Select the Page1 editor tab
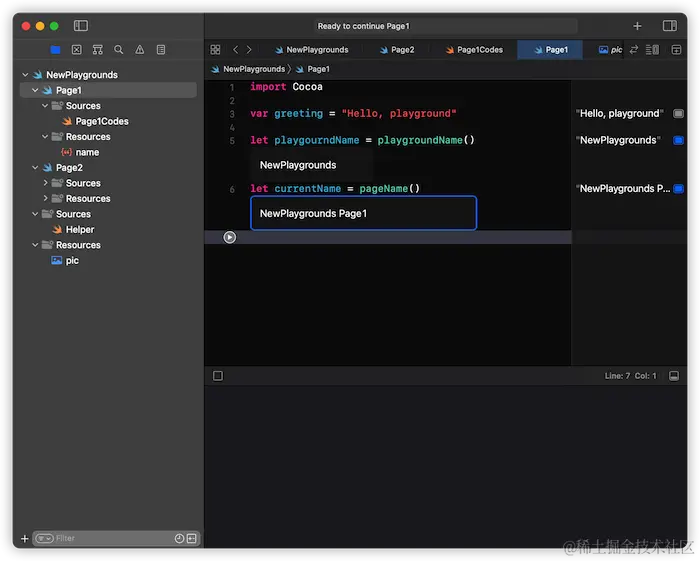Screen dimensions: 700x561 coord(550,50)
